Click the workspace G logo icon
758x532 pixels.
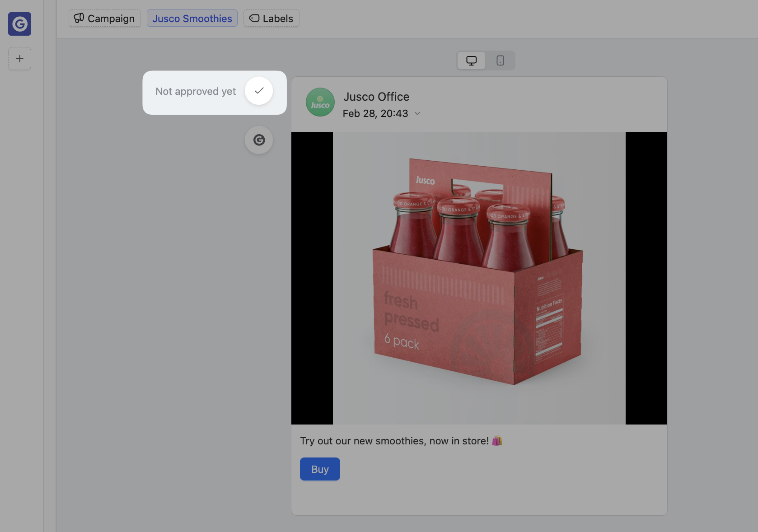click(19, 24)
